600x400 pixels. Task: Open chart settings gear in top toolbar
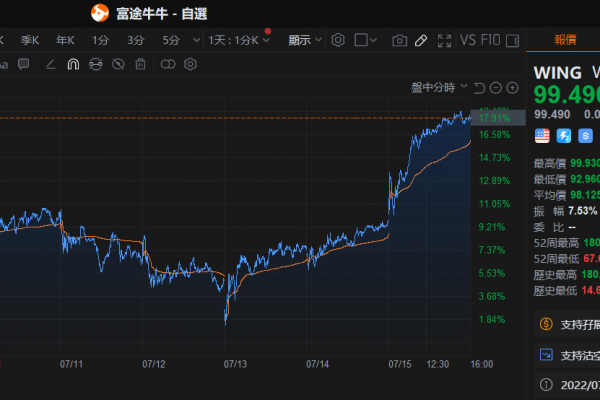[338, 40]
